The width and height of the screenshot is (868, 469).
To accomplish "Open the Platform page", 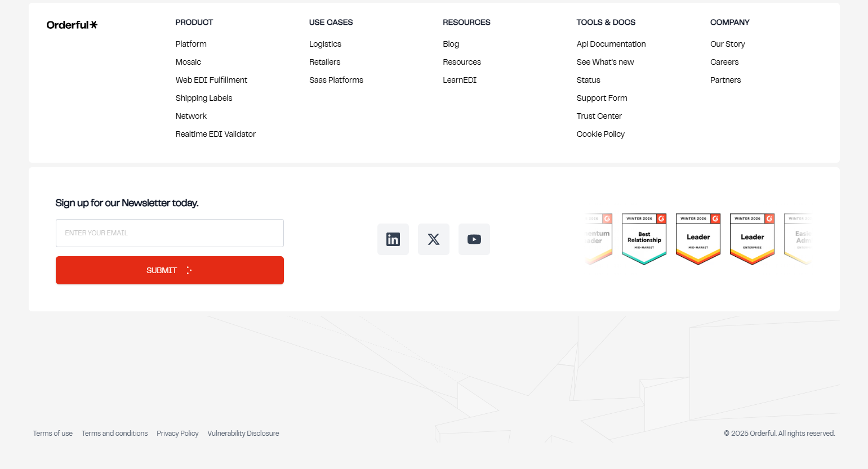I will pyautogui.click(x=191, y=44).
